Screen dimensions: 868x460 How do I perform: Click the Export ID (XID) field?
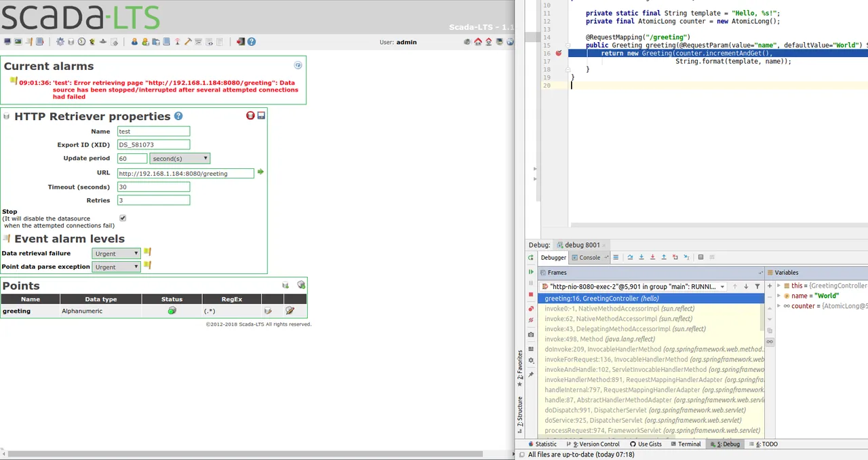(x=153, y=145)
